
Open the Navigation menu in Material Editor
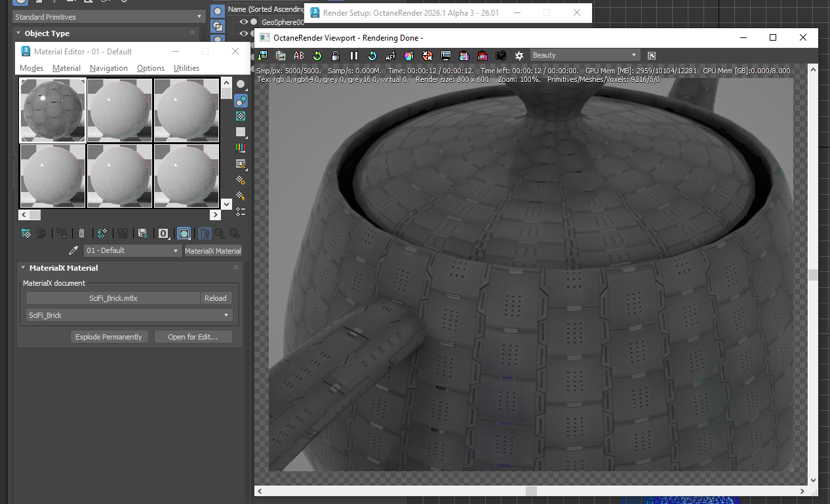click(109, 68)
